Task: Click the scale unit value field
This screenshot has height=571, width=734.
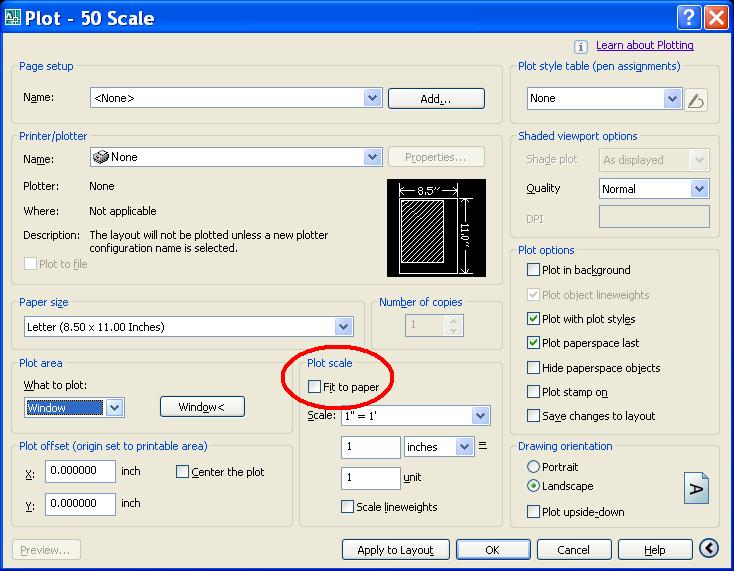Action: pos(371,478)
